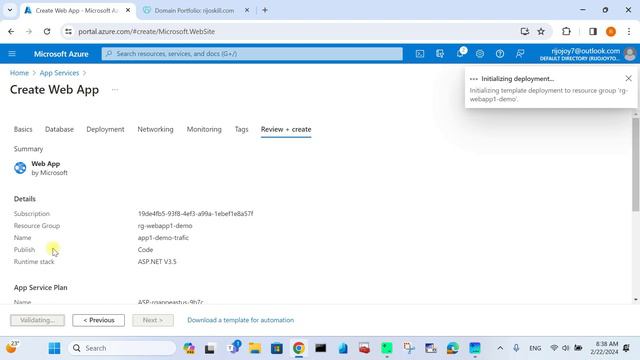The image size is (640, 360).
Task: Click the Validating button
Action: pyautogui.click(x=38, y=320)
